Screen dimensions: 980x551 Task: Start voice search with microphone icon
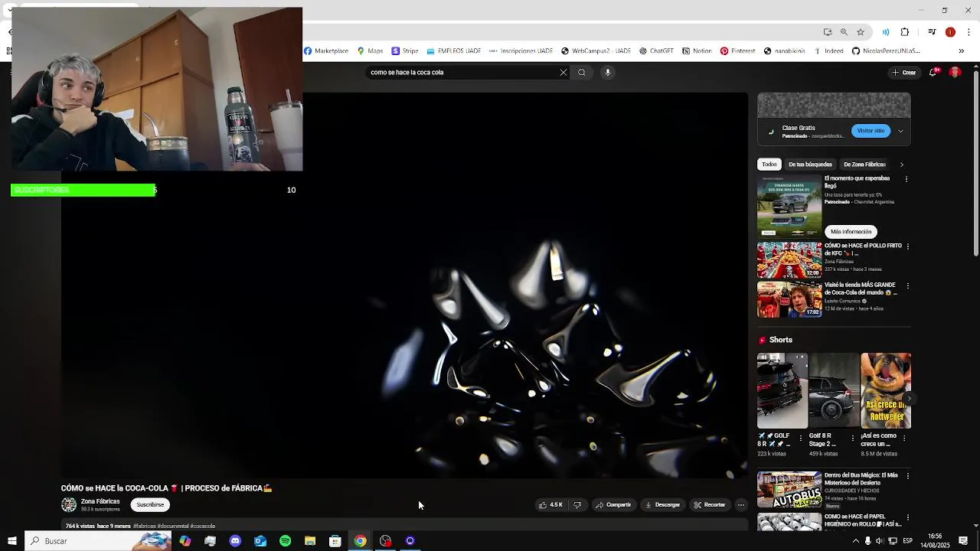(x=608, y=73)
